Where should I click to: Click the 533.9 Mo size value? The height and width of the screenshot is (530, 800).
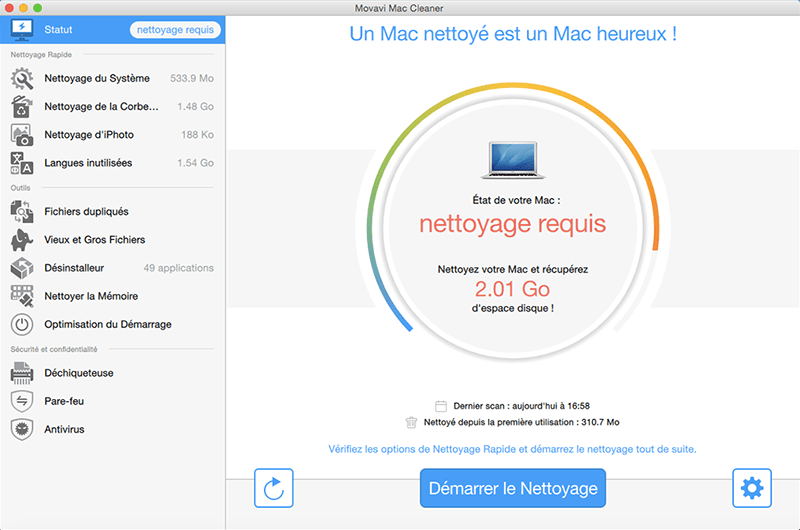click(x=192, y=79)
